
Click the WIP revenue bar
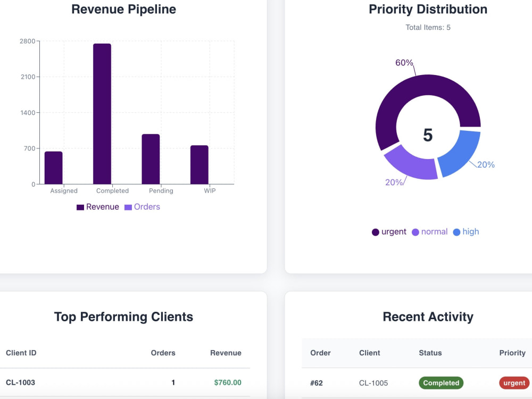tap(199, 165)
